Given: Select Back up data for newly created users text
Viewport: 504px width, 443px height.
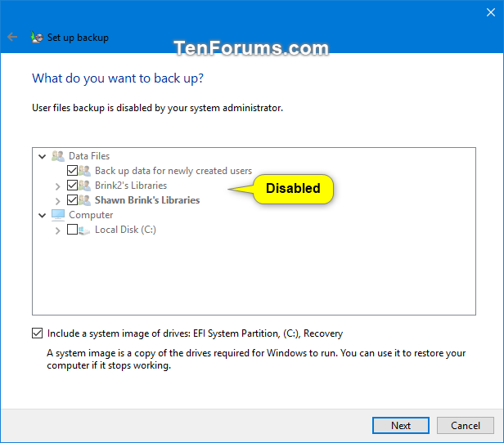Looking at the screenshot, I should (173, 171).
